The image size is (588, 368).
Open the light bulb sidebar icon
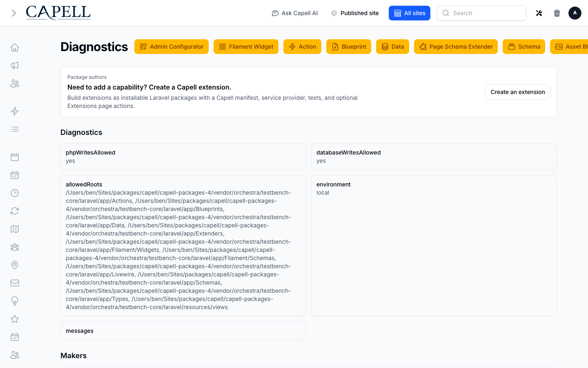click(x=15, y=301)
